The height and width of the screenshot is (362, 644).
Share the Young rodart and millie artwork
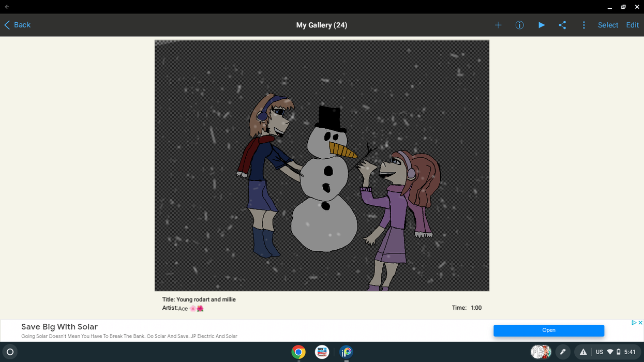tap(562, 25)
